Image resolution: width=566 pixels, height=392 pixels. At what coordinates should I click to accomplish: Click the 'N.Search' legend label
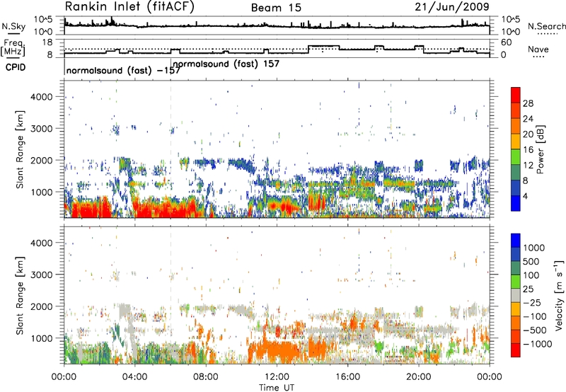pos(546,26)
